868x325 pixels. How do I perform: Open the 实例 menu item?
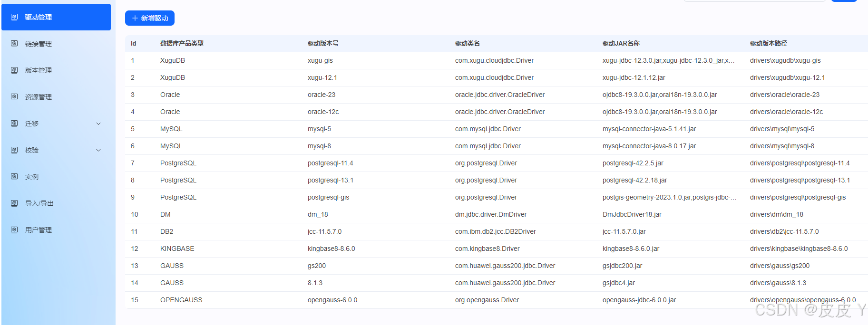point(56,177)
